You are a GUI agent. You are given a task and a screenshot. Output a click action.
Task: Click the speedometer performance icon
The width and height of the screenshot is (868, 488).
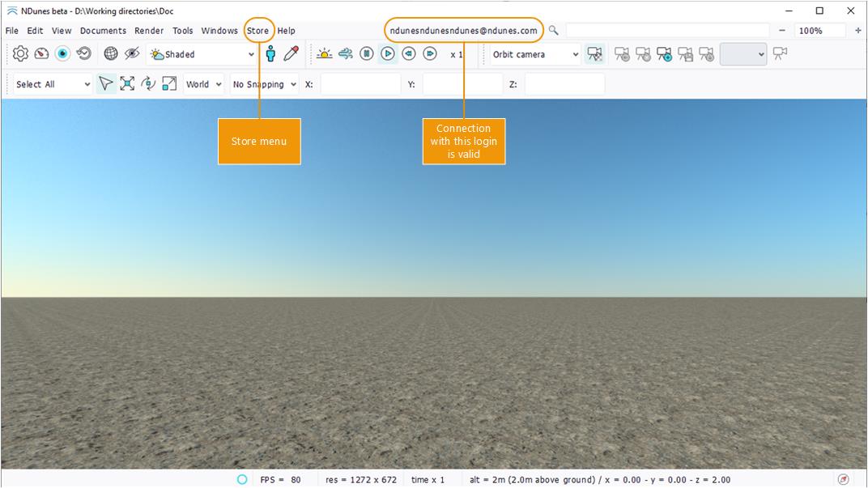coord(41,54)
